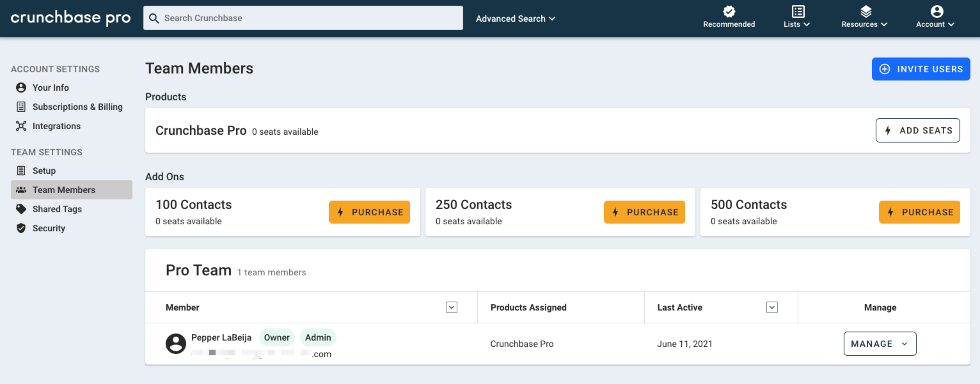Click the 250 Contacts card title

(473, 204)
